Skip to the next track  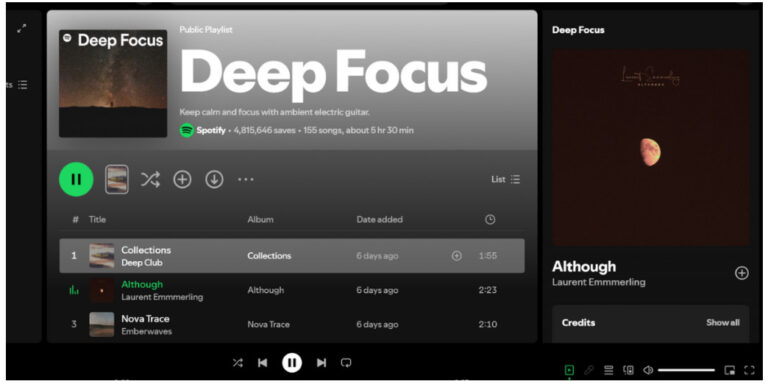click(321, 363)
